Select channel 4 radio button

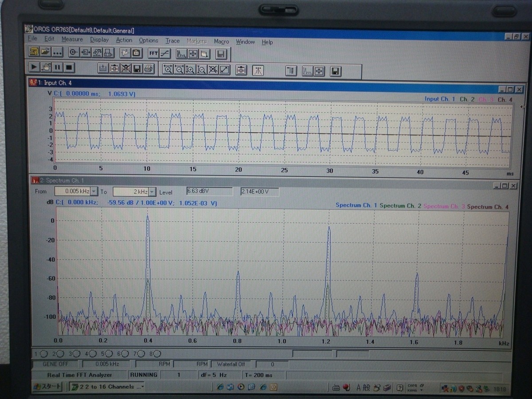click(x=93, y=354)
